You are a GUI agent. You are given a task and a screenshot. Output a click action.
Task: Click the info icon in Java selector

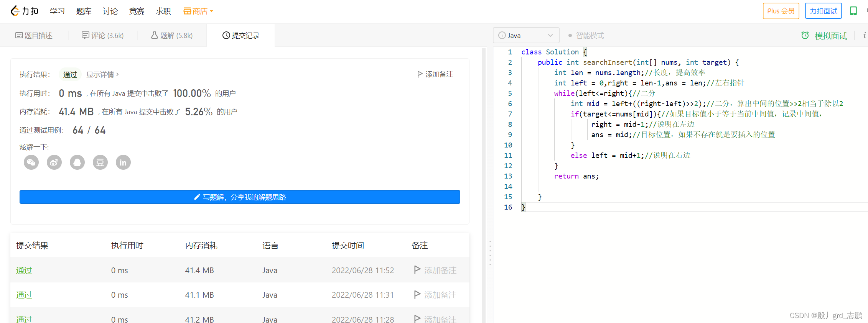(x=502, y=35)
